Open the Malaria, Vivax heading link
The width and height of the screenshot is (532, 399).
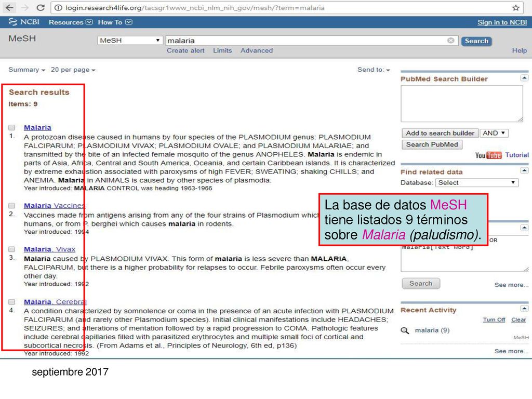tap(49, 249)
